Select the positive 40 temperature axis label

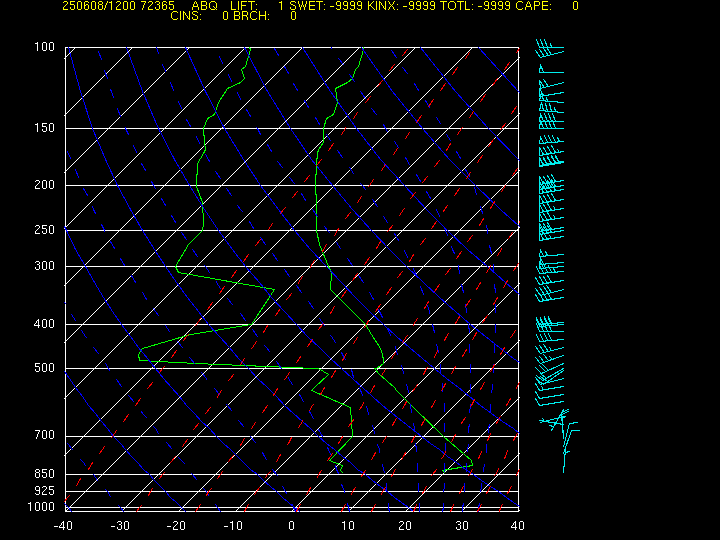pos(518,526)
